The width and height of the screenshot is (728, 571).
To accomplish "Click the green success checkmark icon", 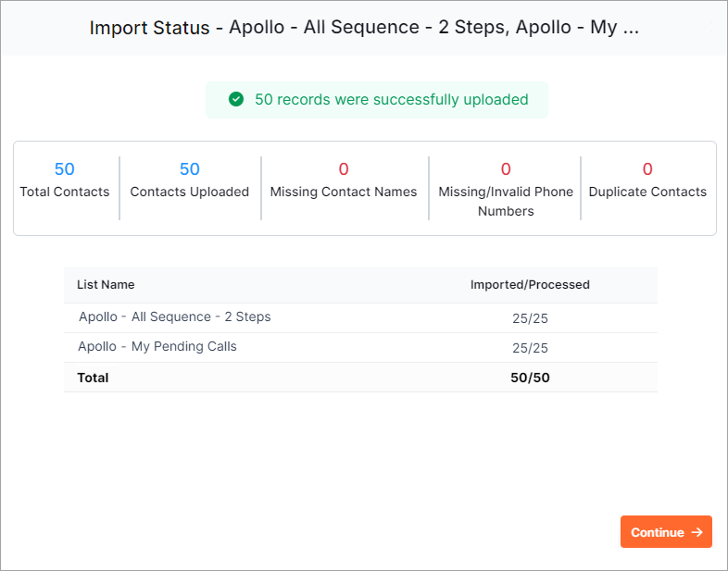I will coord(236,99).
